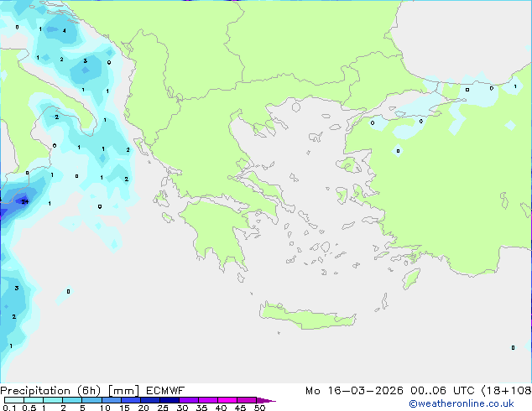Viewport: 532px width, 411px height.
Task: Click the 24 mm precipitation value on the map
Action: tap(25, 202)
